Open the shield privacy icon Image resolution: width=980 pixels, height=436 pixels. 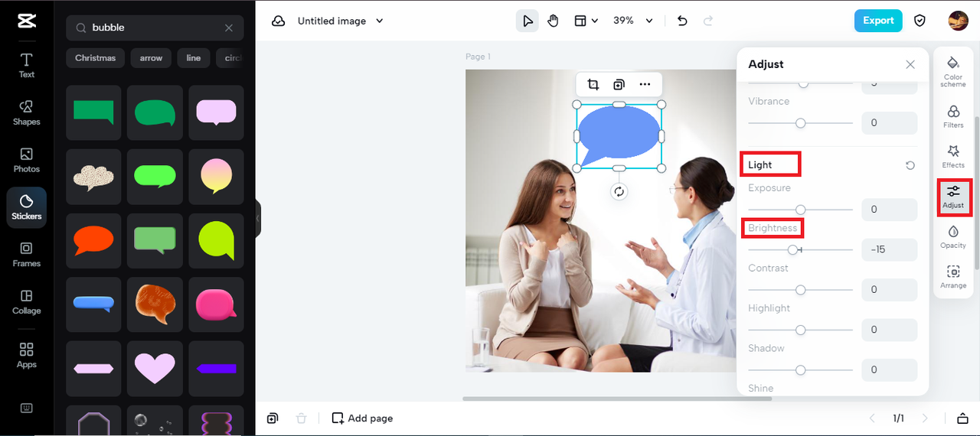pos(920,21)
